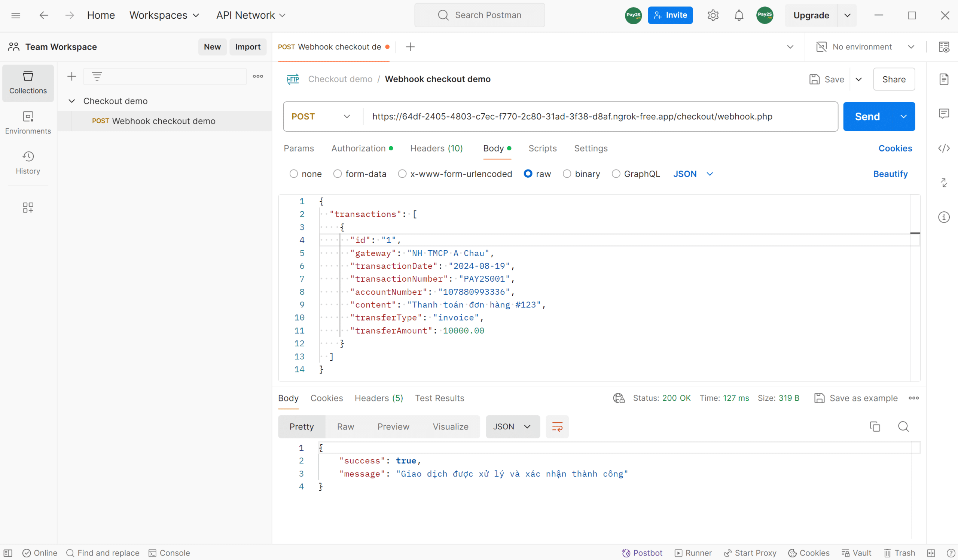Open the comments panel icon
The width and height of the screenshot is (958, 560).
944,113
